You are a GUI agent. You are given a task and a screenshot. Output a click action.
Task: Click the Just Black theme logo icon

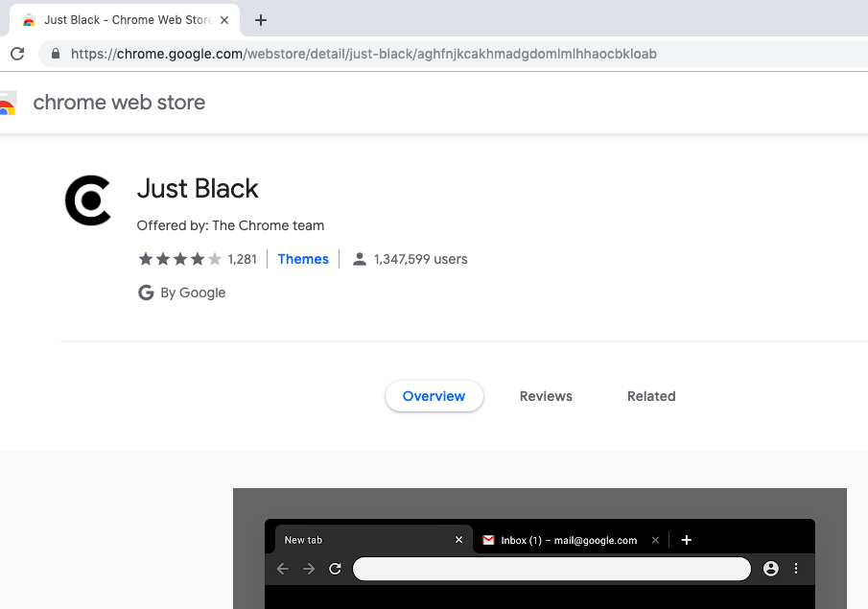click(88, 200)
